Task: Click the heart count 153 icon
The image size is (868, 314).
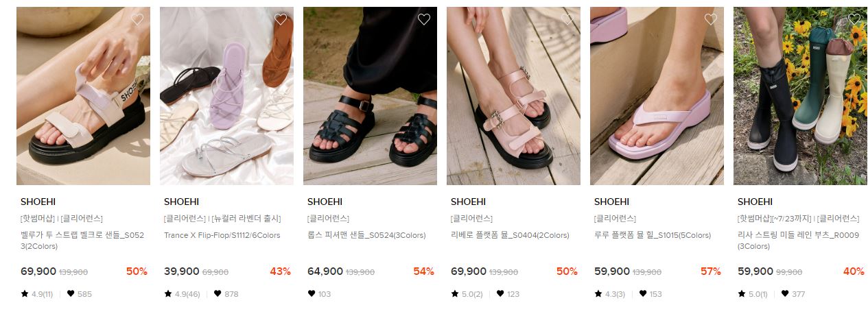Action: (643, 294)
